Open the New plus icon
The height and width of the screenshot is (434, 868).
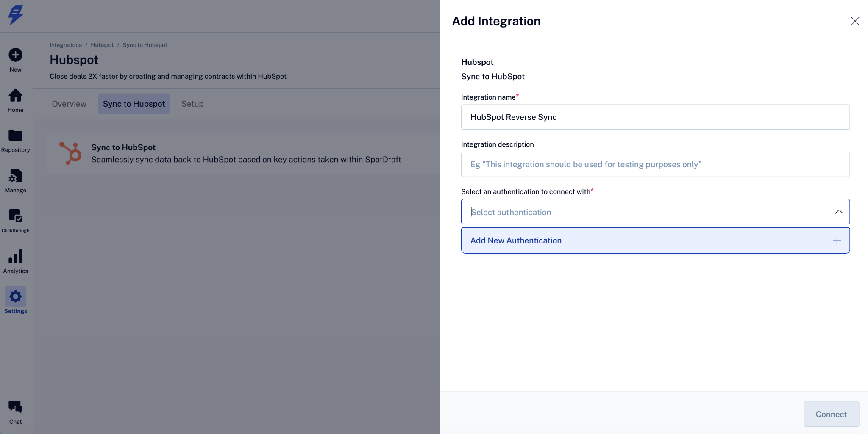[16, 55]
